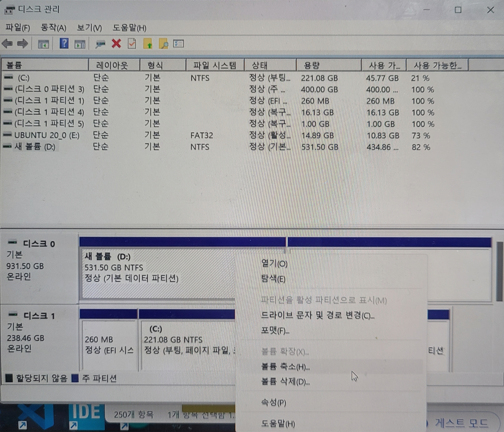Choose 드라이브 문자 및 경로 변경(C)... entry

[317, 316]
